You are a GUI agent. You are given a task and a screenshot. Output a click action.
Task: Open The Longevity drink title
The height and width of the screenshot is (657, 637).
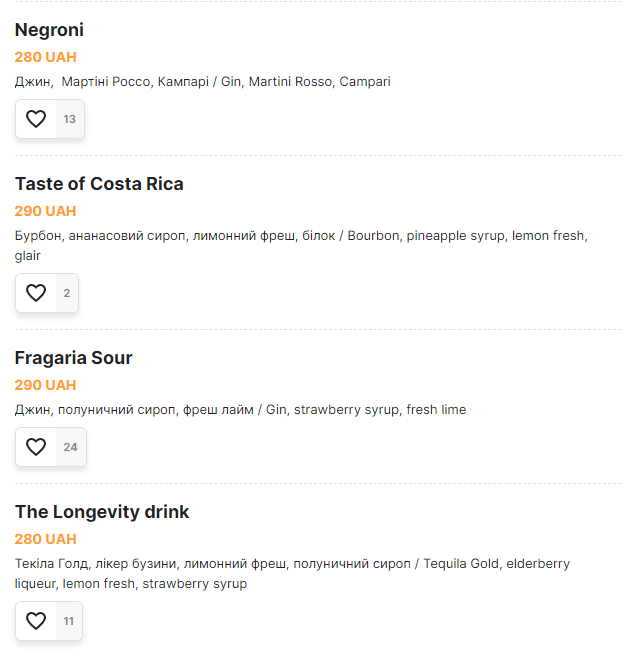[x=102, y=512]
